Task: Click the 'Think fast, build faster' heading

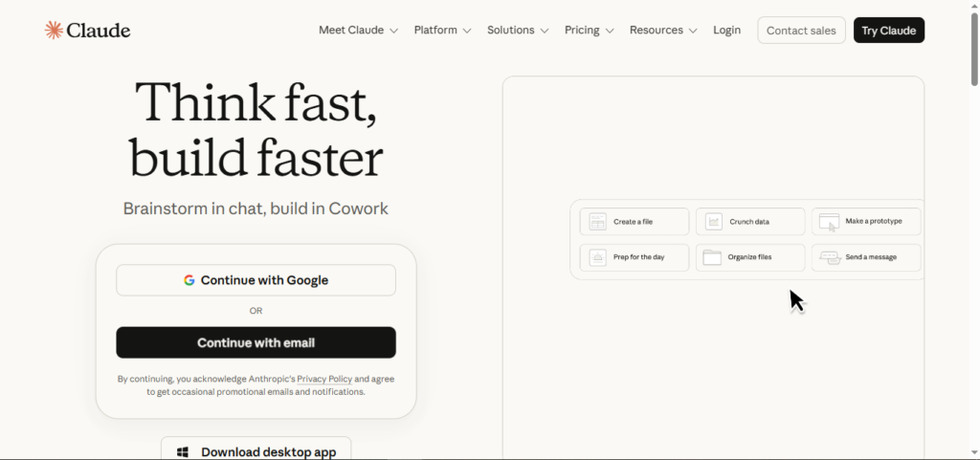Action: coord(256,128)
